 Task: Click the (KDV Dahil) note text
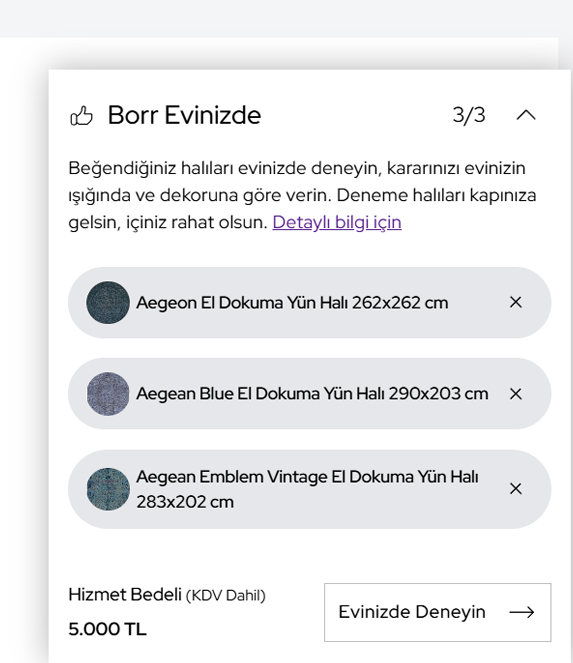226,595
